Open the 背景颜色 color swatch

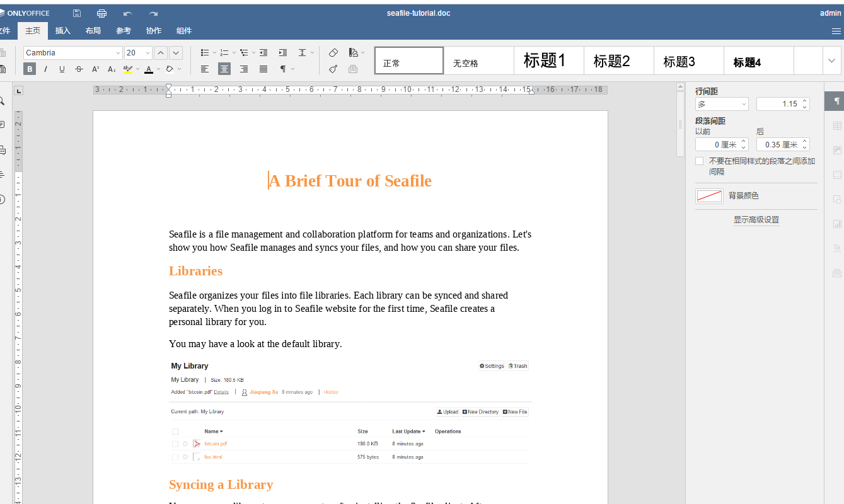tap(709, 196)
